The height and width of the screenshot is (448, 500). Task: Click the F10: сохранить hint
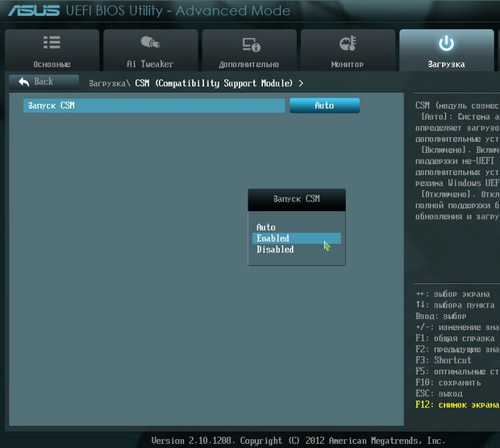pyautogui.click(x=448, y=383)
